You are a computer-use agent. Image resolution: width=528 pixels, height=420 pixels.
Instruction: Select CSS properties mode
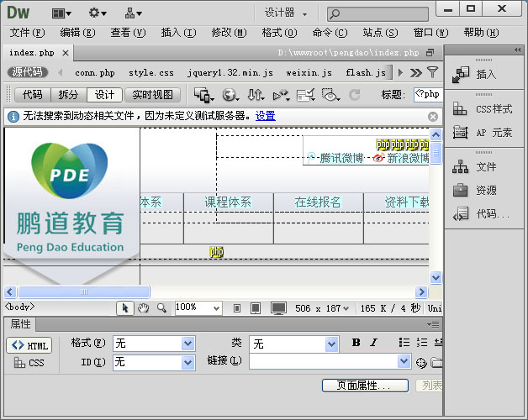click(x=29, y=363)
